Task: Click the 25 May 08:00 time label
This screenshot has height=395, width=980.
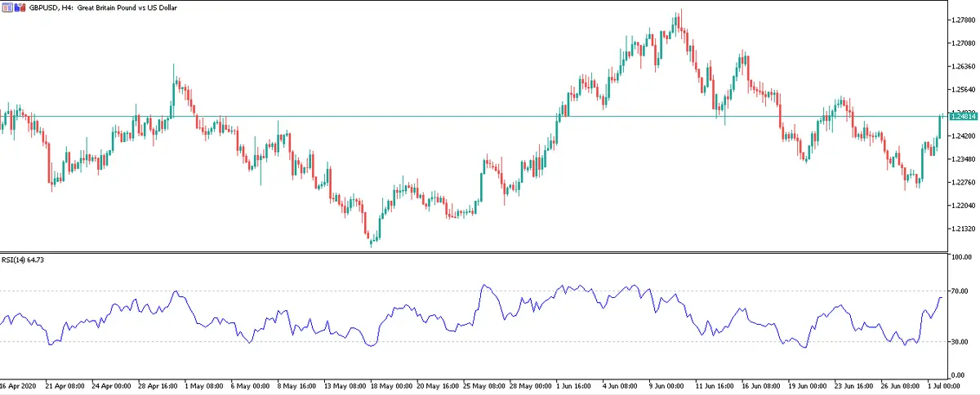Action: (x=485, y=385)
